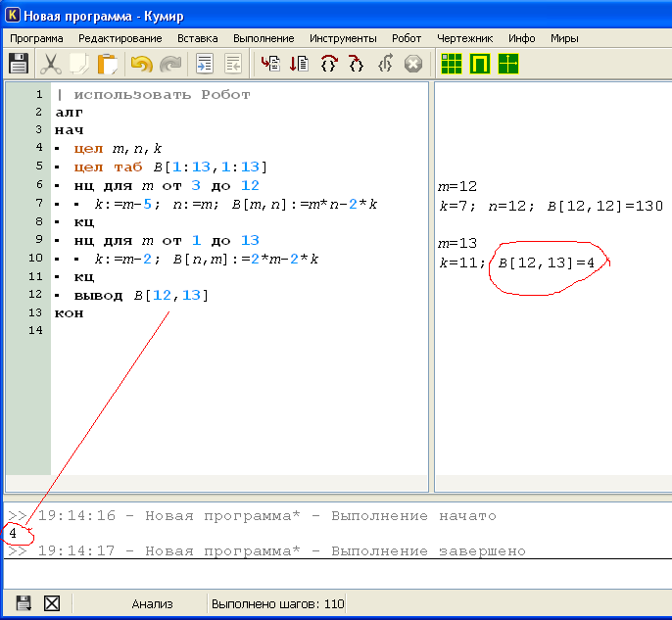Open the Чертежник menu
This screenshot has height=620, width=672.
tap(464, 38)
